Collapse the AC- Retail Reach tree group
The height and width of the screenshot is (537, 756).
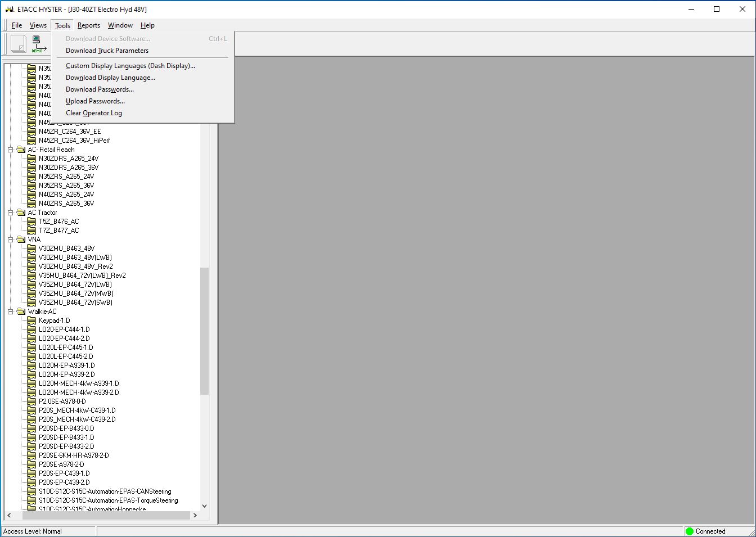pos(11,150)
